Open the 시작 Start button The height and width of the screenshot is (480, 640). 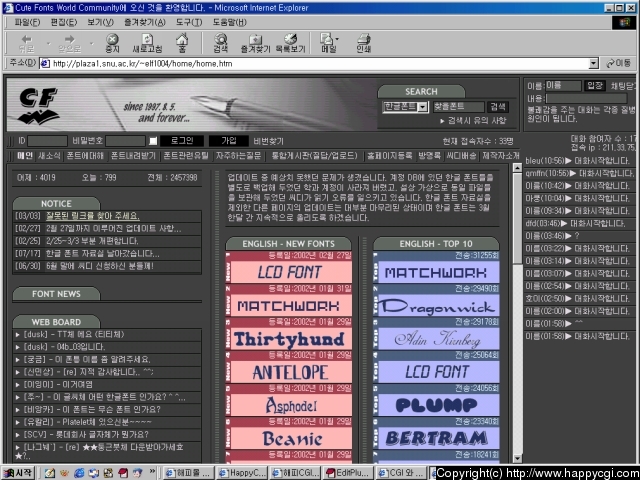(x=18, y=473)
